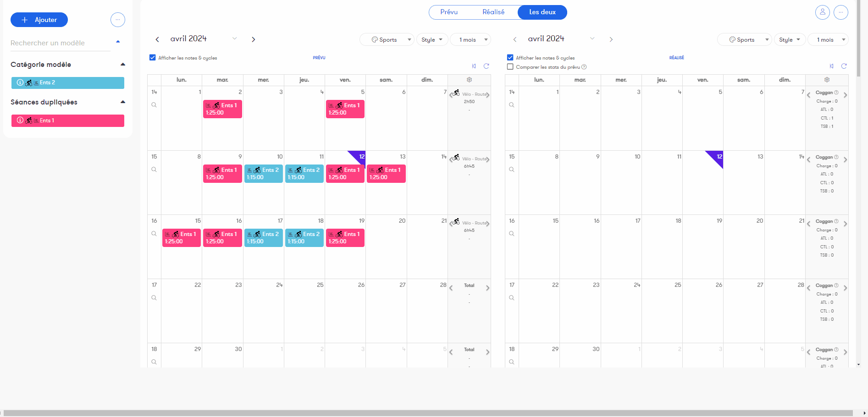Select the blue Ents 2 model

[x=68, y=82]
